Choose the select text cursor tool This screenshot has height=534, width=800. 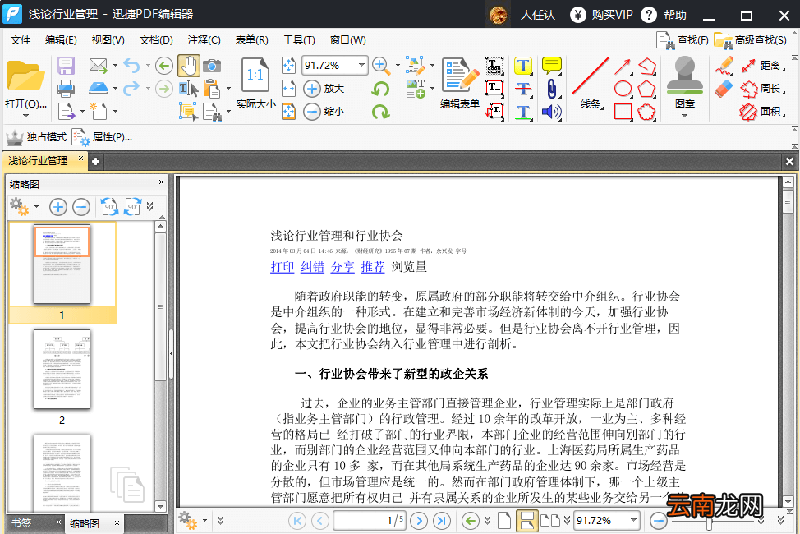188,89
